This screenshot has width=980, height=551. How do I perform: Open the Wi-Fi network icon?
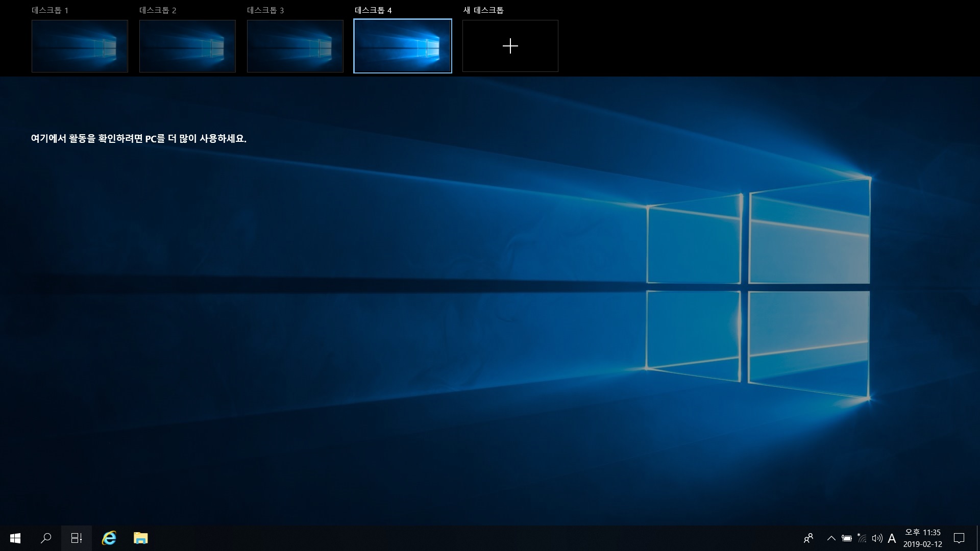(862, 538)
